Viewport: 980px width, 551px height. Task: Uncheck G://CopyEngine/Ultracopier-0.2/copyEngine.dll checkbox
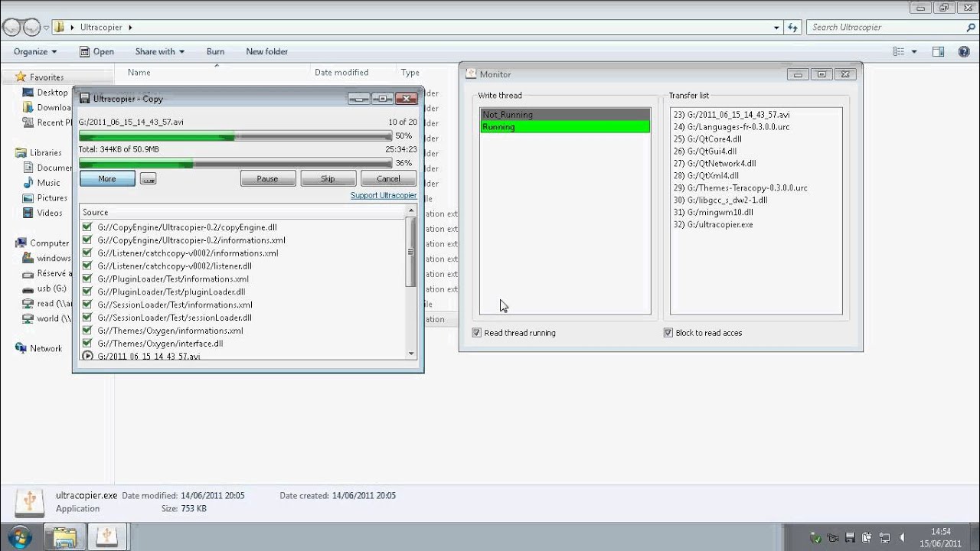(x=87, y=227)
